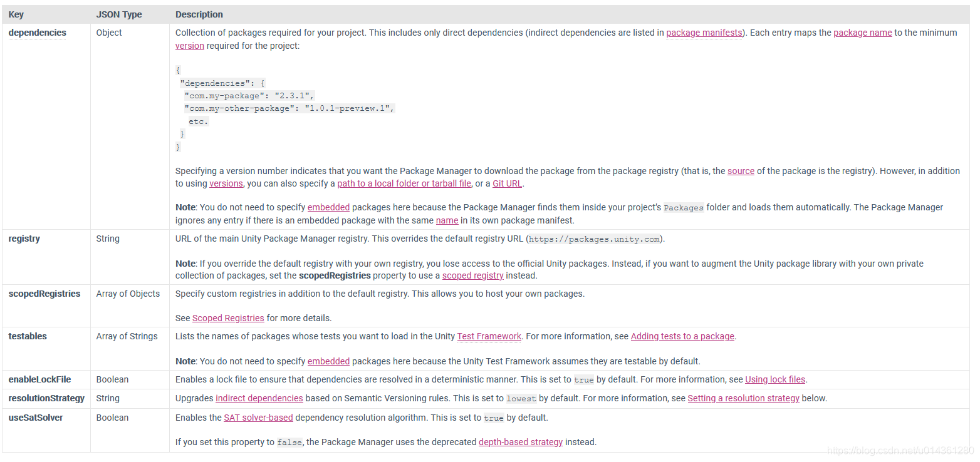980x462 pixels.
Task: Click SAT solver-based link
Action: 258,418
